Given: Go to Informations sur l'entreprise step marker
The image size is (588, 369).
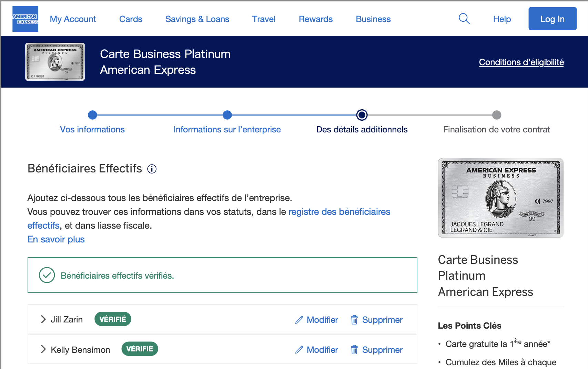Looking at the screenshot, I should click(227, 115).
